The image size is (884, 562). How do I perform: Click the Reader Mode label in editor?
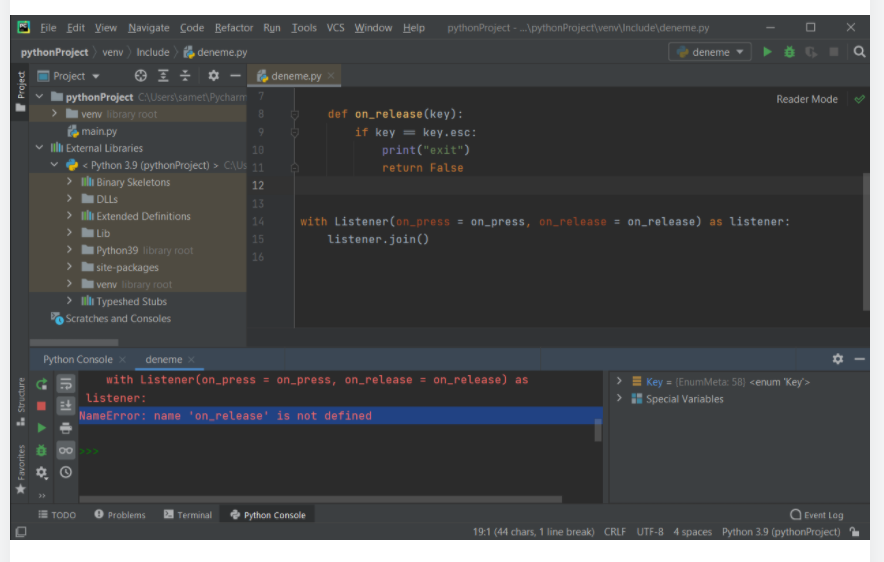tap(806, 99)
